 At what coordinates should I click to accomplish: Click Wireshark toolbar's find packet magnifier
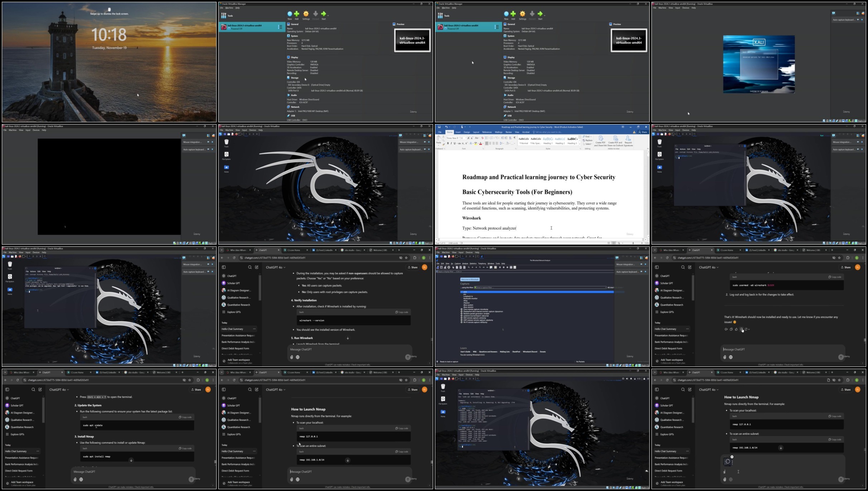pos(469,267)
